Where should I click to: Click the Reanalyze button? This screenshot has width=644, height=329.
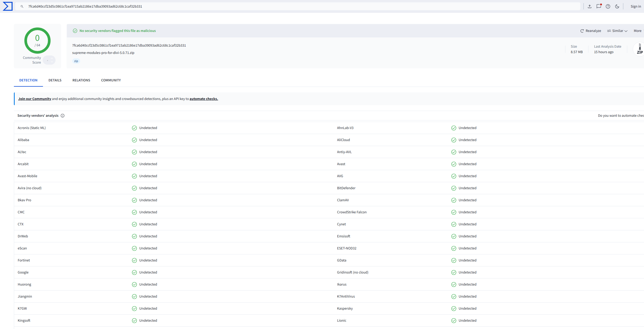click(591, 31)
